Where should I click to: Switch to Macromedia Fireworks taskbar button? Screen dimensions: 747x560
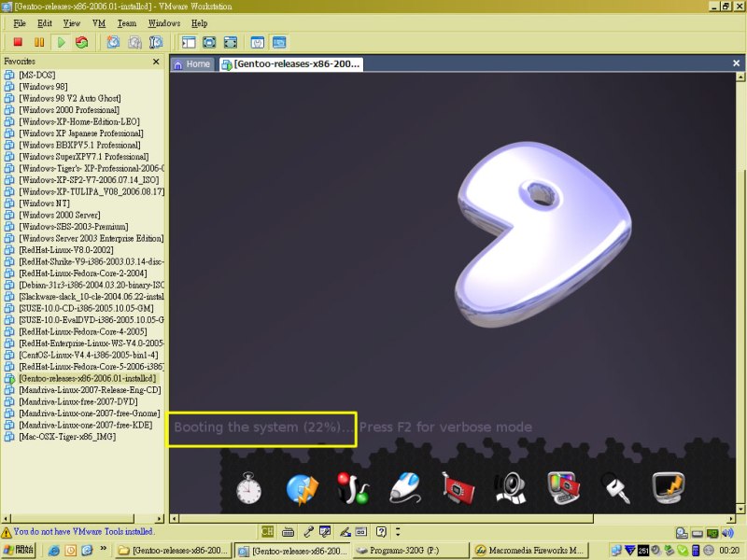click(x=529, y=551)
